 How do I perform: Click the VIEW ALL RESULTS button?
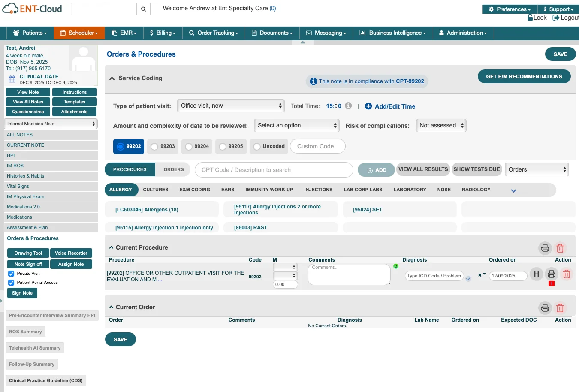(423, 169)
